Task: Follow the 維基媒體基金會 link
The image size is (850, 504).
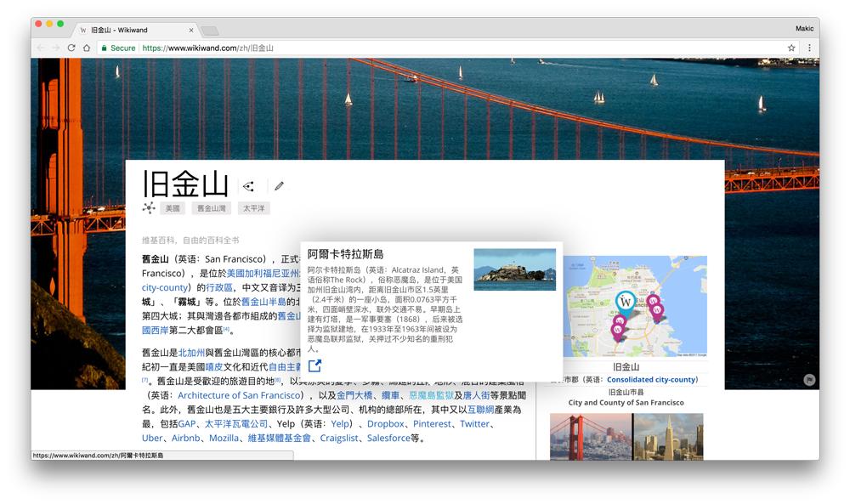Action: click(279, 438)
